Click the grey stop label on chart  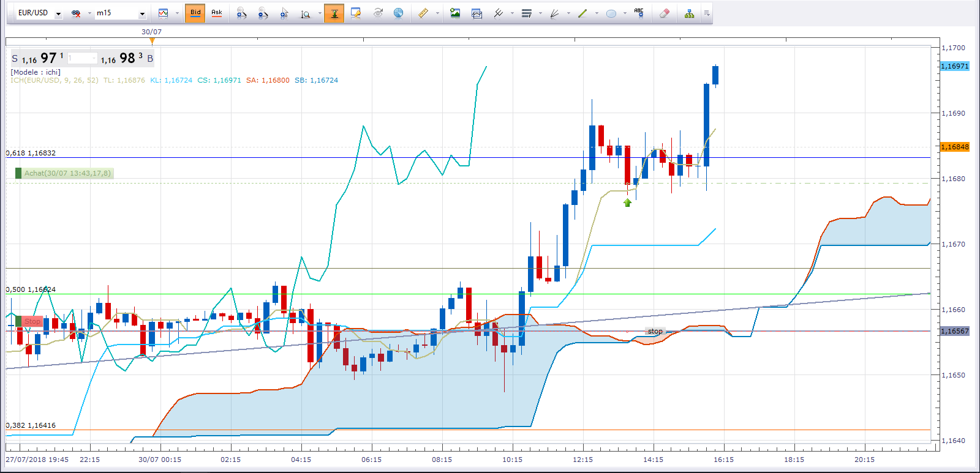(655, 331)
